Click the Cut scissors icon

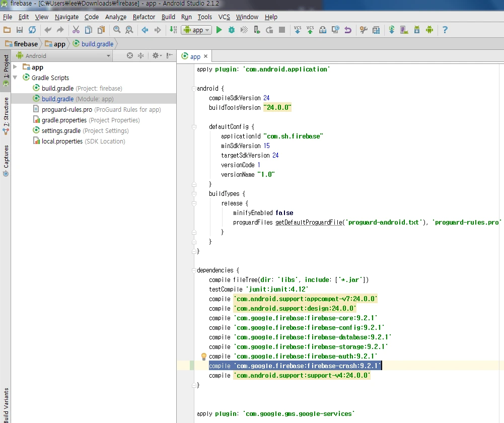tap(76, 30)
